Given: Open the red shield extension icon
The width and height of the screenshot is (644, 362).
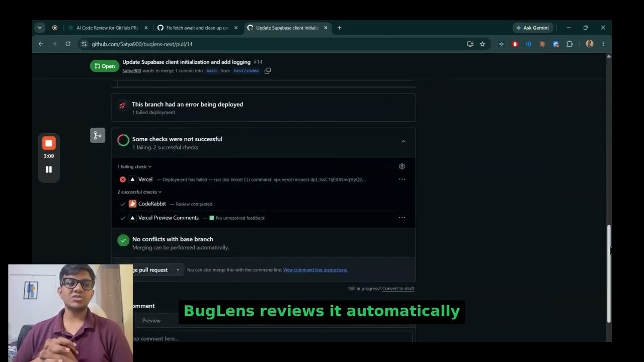Looking at the screenshot, I should pyautogui.click(x=515, y=44).
